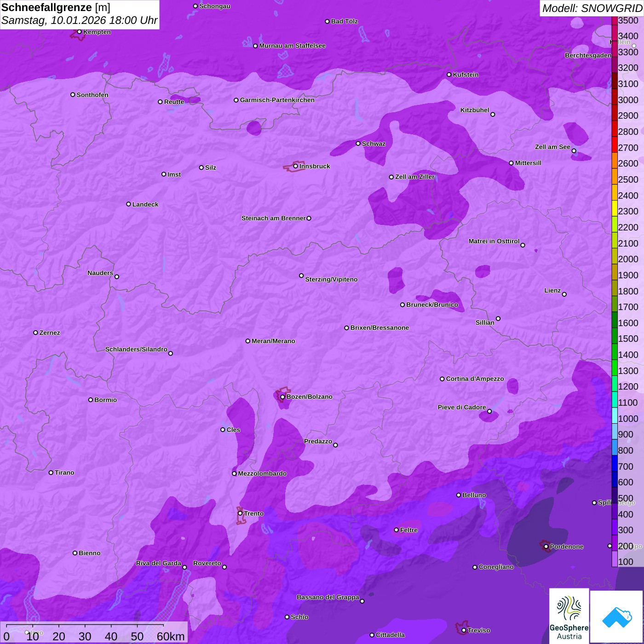Click the 'Zernez' label
644x644 pixels.
pyautogui.click(x=50, y=333)
